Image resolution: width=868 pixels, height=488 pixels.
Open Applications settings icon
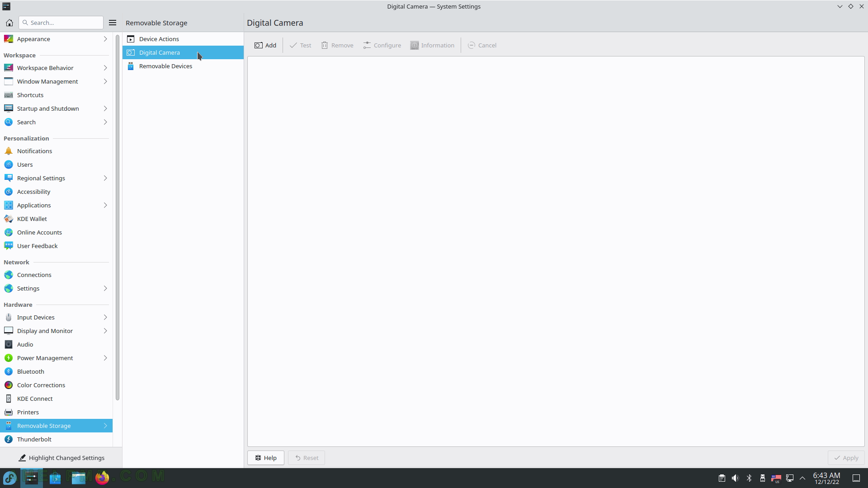pyautogui.click(x=9, y=205)
